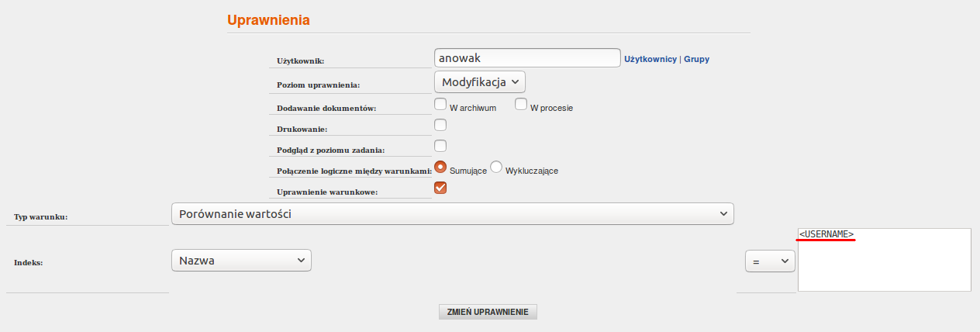Select the Sumujące radio button
The height and width of the screenshot is (332, 980).
(x=440, y=167)
